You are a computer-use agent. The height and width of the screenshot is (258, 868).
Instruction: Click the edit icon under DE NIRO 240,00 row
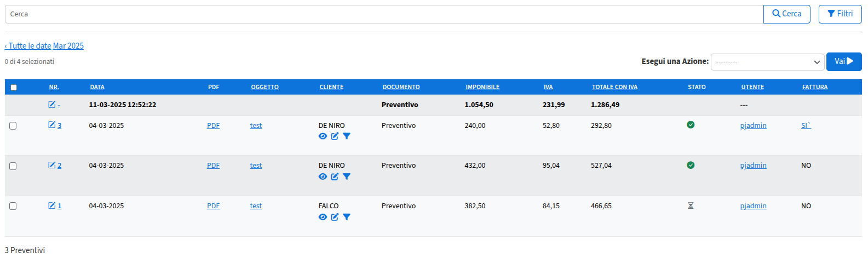click(335, 136)
